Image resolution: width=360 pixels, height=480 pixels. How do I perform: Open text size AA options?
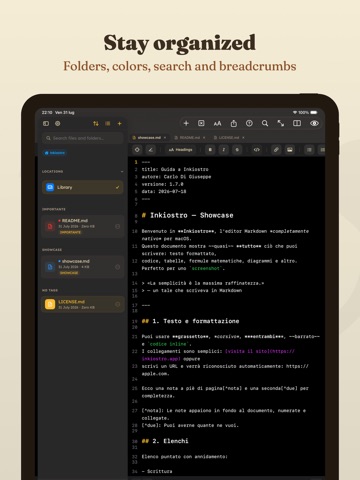click(217, 124)
